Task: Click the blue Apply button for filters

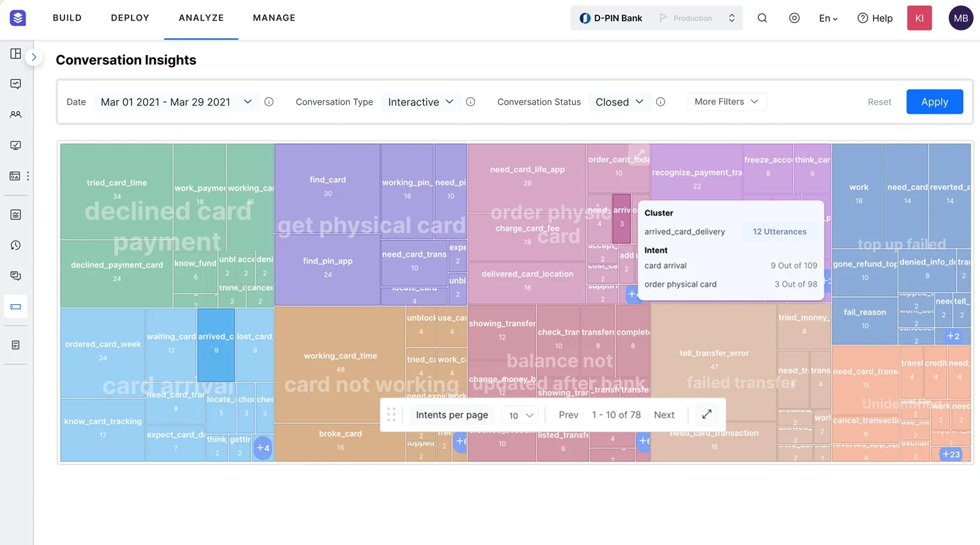Action: [x=934, y=102]
